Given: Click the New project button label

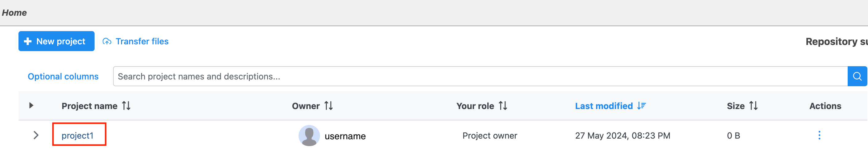Looking at the screenshot, I should pos(61,42).
